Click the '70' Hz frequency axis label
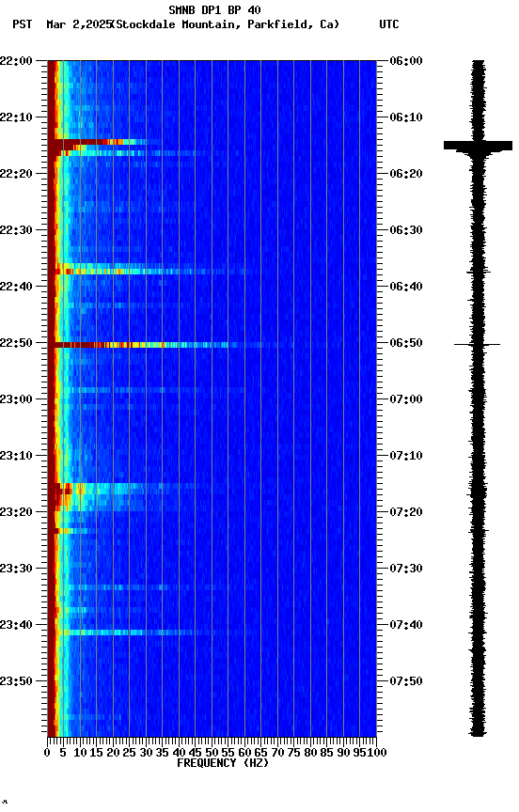Image resolution: width=519 pixels, height=812 pixels. pos(277,753)
